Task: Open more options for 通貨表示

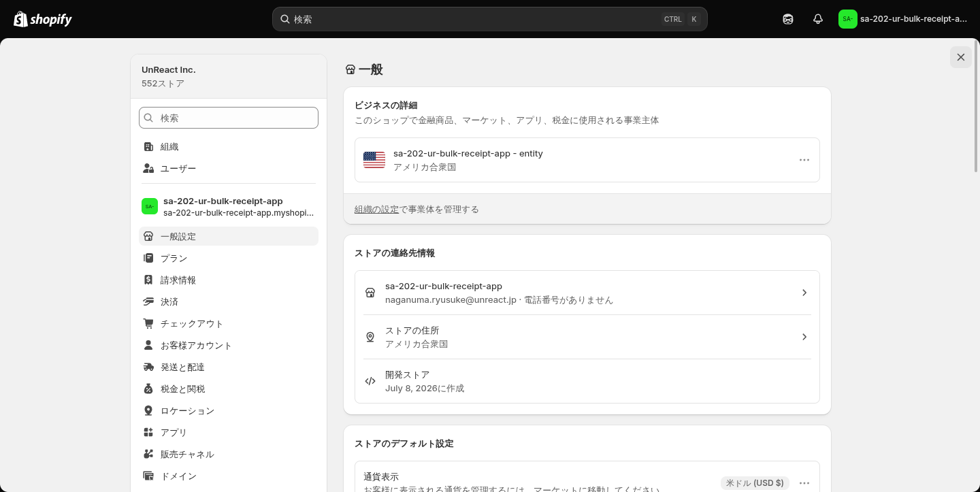Action: [x=804, y=483]
